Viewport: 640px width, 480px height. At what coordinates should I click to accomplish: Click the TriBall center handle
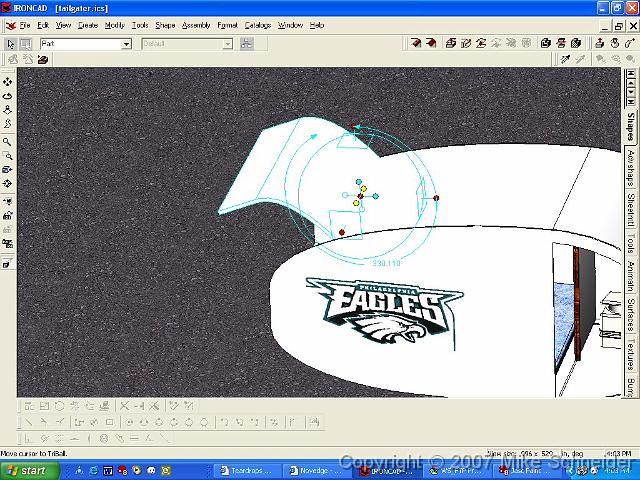tap(360, 196)
